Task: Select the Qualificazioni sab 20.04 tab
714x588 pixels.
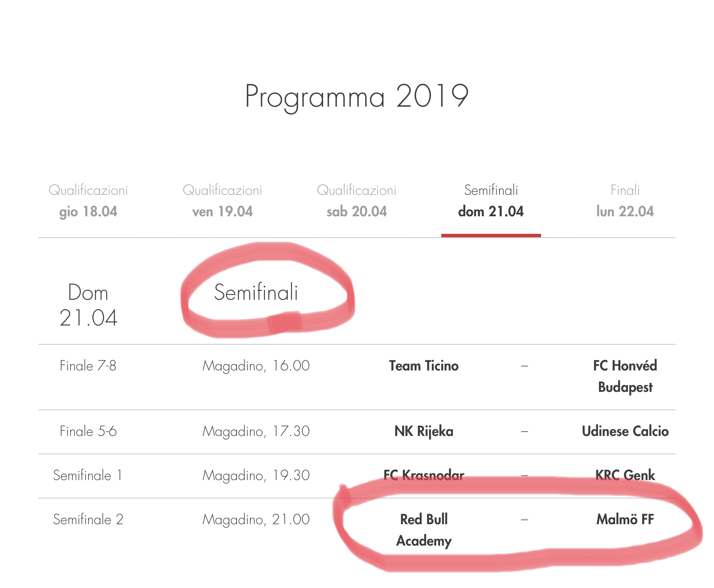Action: (x=357, y=201)
